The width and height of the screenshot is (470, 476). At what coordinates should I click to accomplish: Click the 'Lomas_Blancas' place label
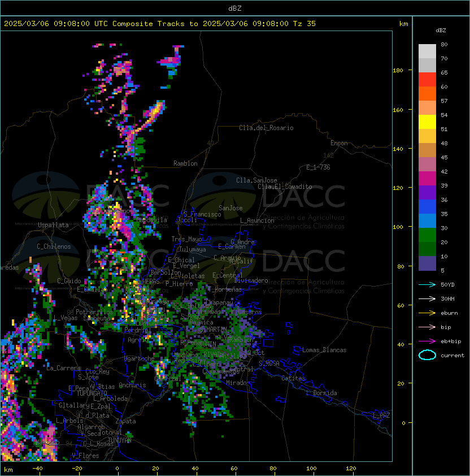pyautogui.click(x=324, y=350)
